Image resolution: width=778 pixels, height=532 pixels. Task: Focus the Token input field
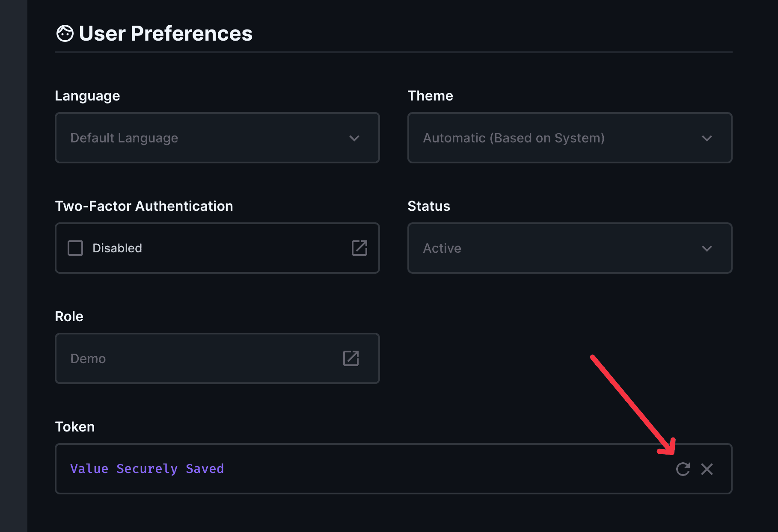[394, 469]
